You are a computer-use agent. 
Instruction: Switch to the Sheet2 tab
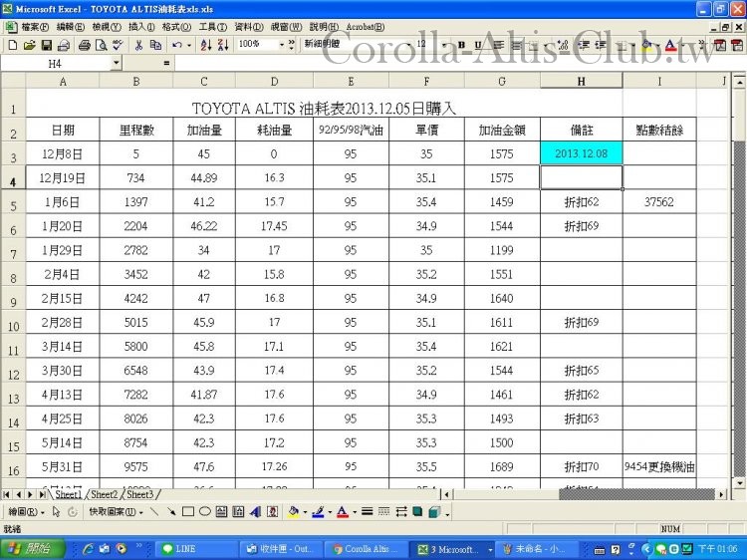click(104, 494)
